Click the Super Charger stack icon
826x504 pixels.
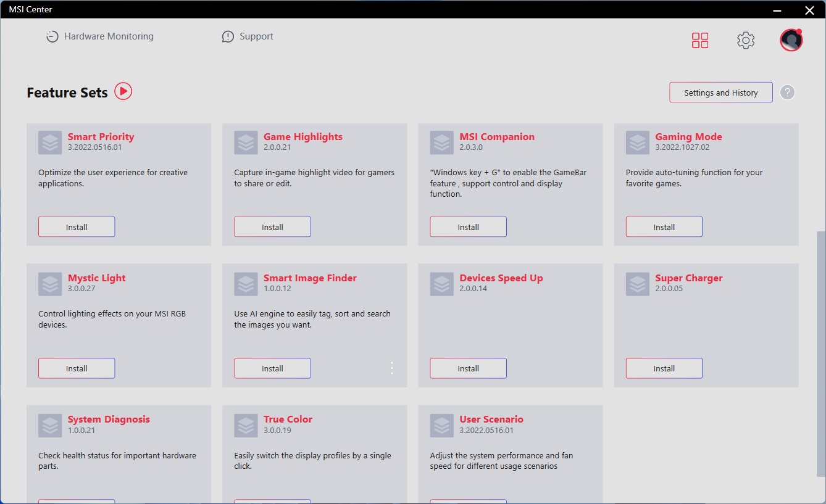coord(638,284)
